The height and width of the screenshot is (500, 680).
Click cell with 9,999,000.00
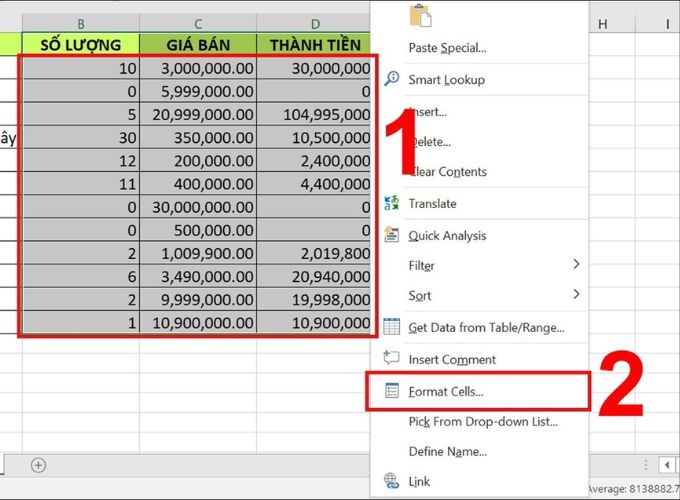coord(198,299)
